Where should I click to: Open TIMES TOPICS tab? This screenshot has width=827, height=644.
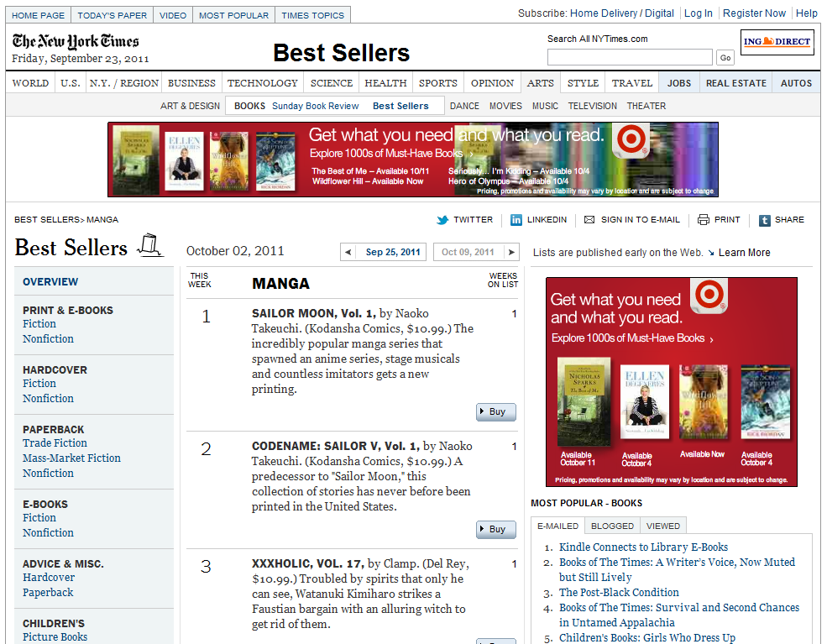pyautogui.click(x=313, y=15)
